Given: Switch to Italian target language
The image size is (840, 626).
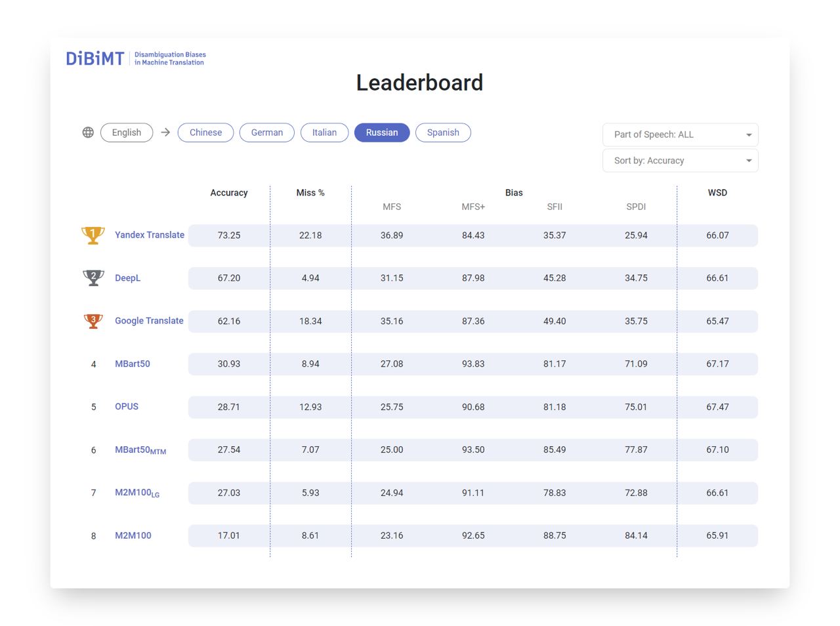Looking at the screenshot, I should (324, 133).
